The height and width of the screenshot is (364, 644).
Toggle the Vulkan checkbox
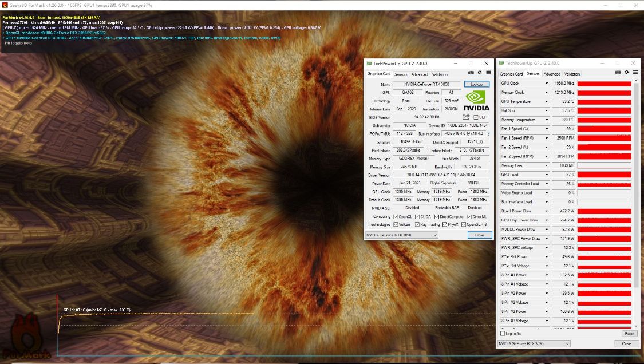click(396, 225)
